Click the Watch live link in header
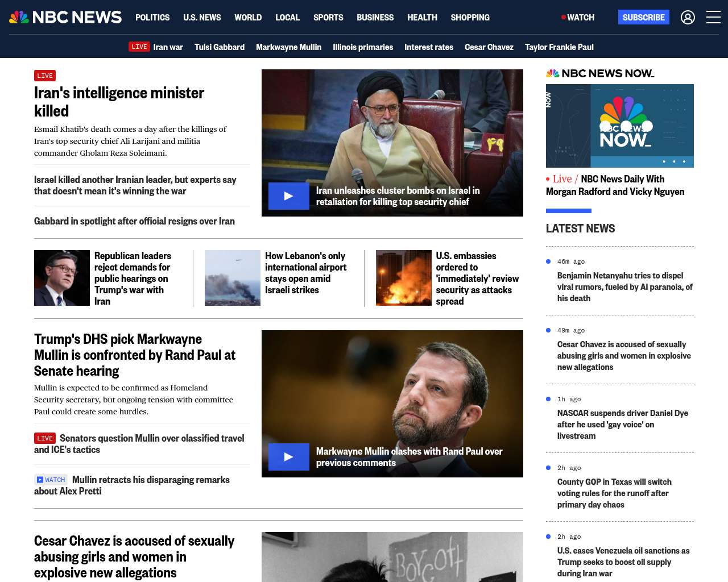 pyautogui.click(x=578, y=17)
